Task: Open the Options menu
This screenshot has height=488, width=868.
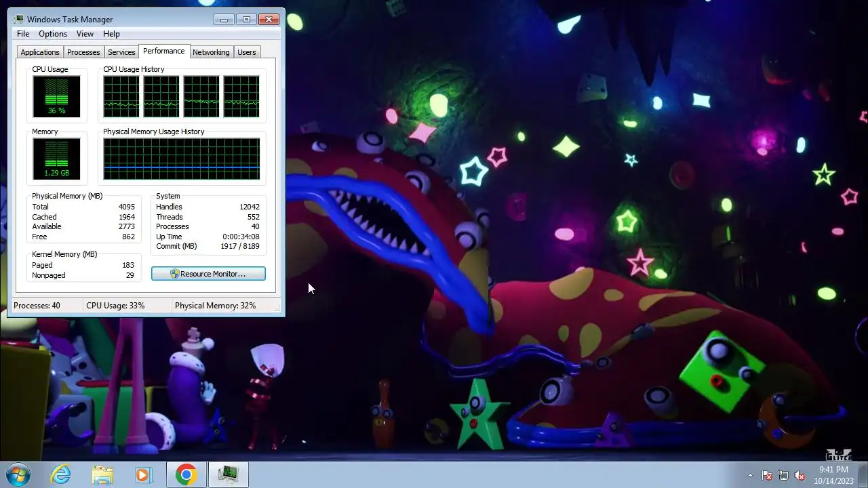Action: point(53,34)
